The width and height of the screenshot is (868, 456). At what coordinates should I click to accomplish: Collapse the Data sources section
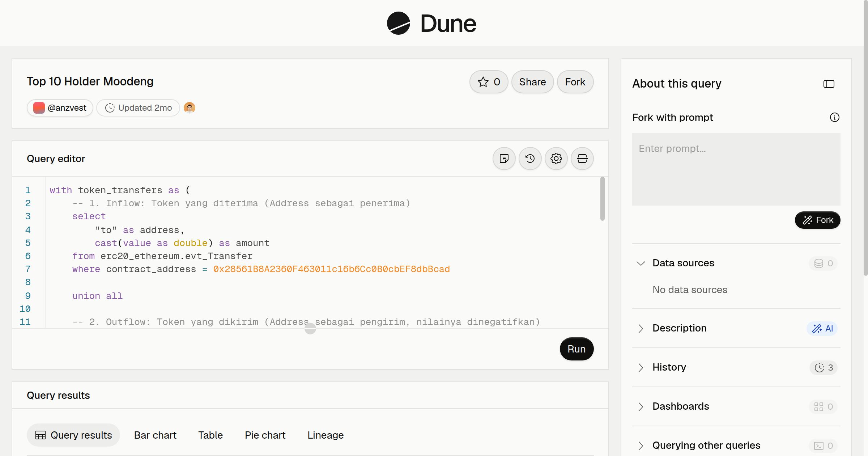[641, 263]
